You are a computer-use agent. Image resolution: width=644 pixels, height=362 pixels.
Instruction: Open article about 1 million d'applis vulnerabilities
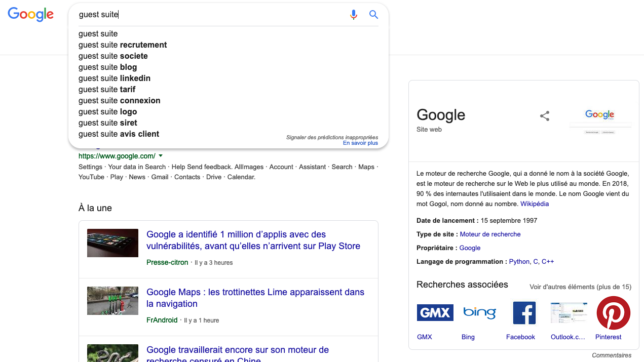click(x=253, y=240)
